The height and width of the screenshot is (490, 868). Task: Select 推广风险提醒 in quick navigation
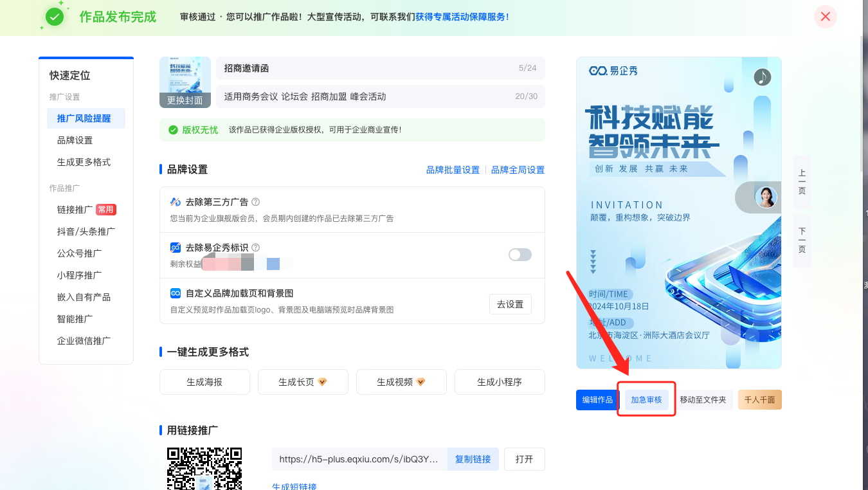[x=84, y=118]
